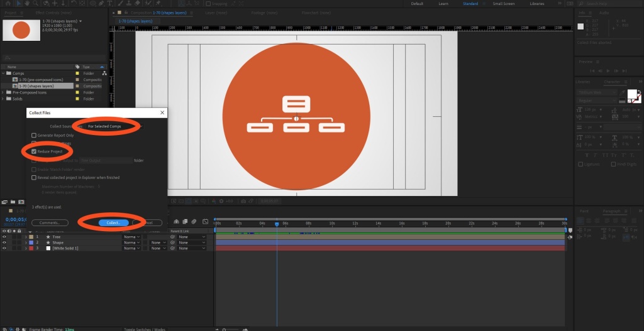Click the Collect... button
Image resolution: width=644 pixels, height=331 pixels.
pos(113,223)
